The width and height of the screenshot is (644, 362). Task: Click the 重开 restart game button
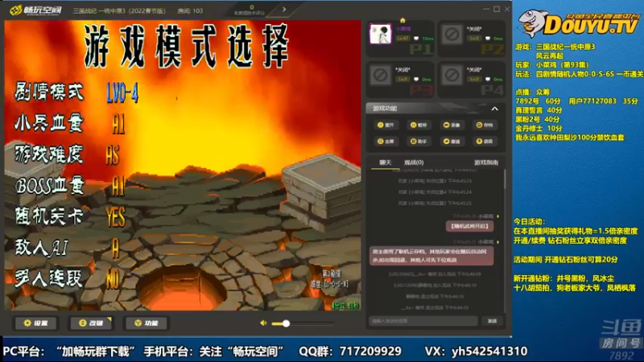(x=386, y=125)
